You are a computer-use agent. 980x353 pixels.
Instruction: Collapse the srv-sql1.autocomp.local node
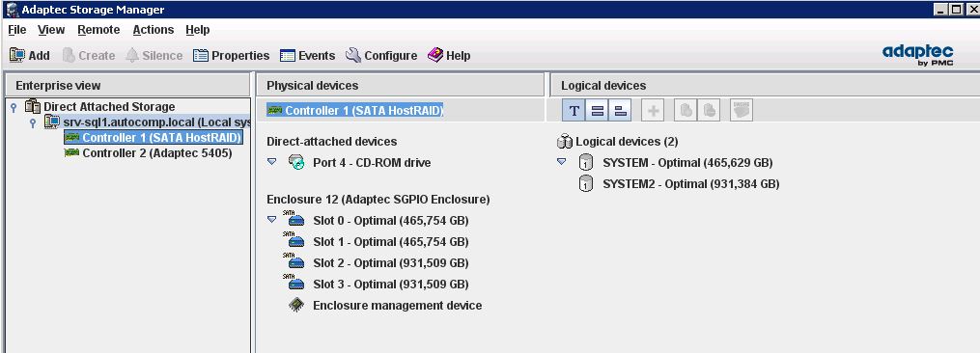(x=33, y=122)
